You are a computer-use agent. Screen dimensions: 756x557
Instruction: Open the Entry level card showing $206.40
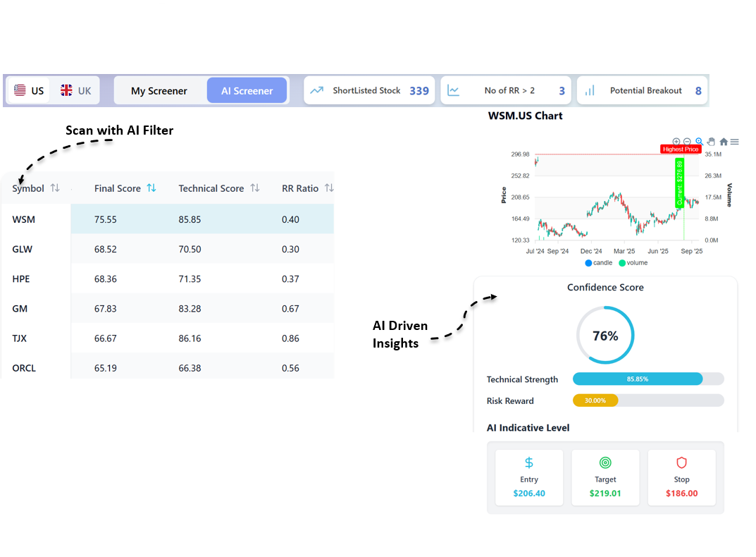[528, 477]
